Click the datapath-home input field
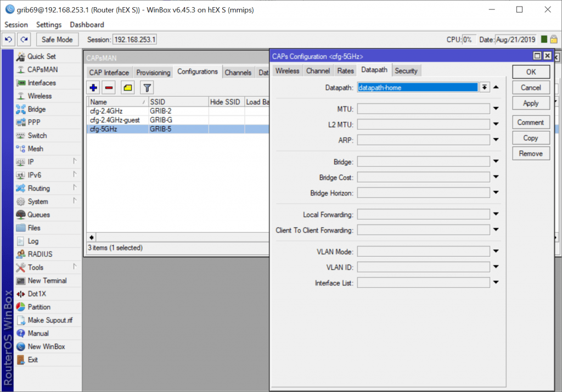This screenshot has width=562, height=392. [x=418, y=87]
